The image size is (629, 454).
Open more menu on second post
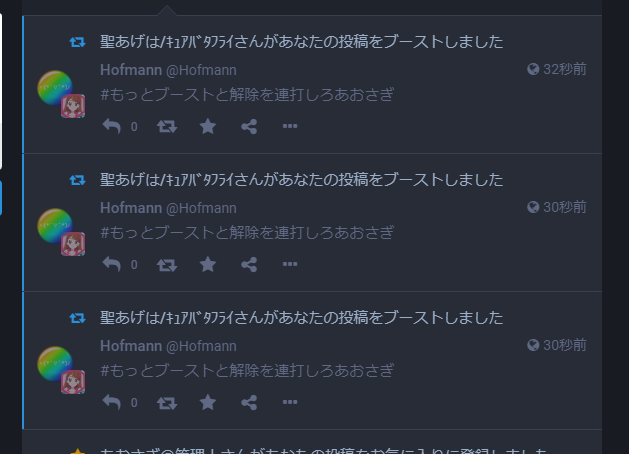[290, 264]
